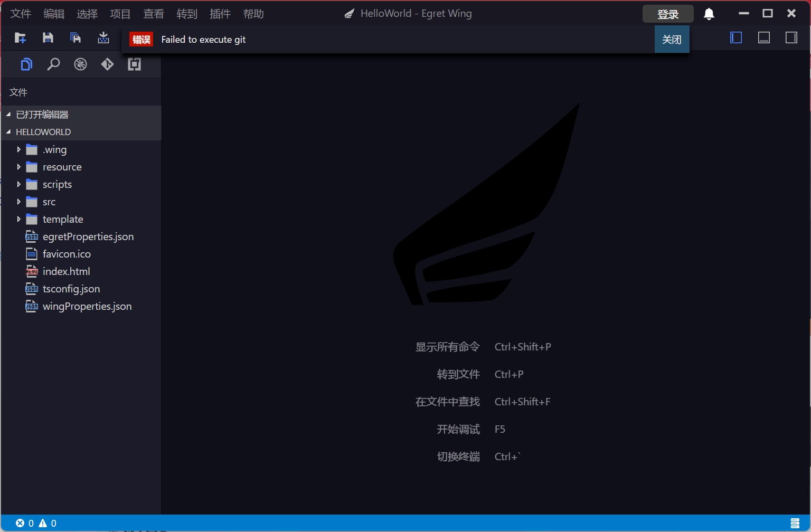Click the warnings count icon in status bar
This screenshot has height=532, width=811.
(43, 523)
